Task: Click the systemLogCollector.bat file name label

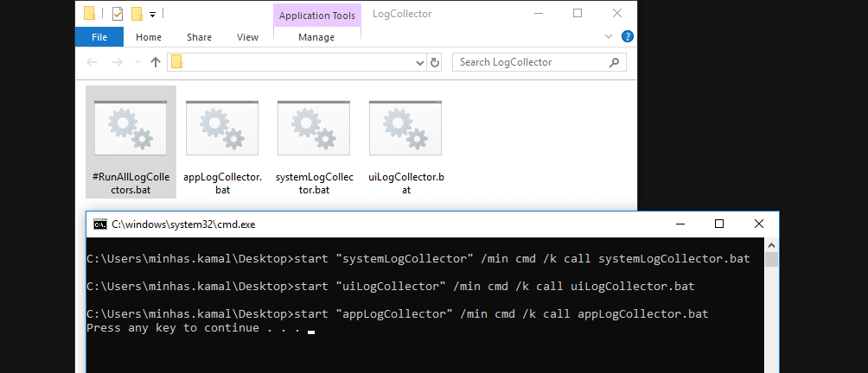Action: pos(314,183)
